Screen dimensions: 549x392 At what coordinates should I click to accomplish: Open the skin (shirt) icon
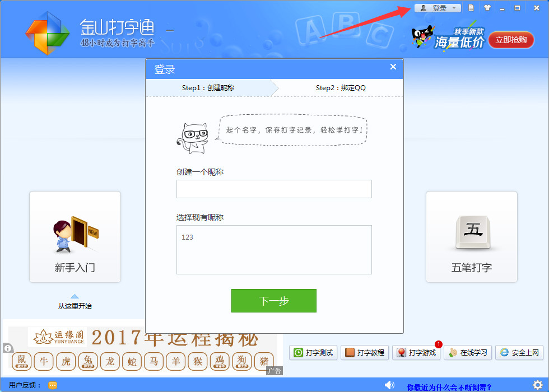(487, 8)
